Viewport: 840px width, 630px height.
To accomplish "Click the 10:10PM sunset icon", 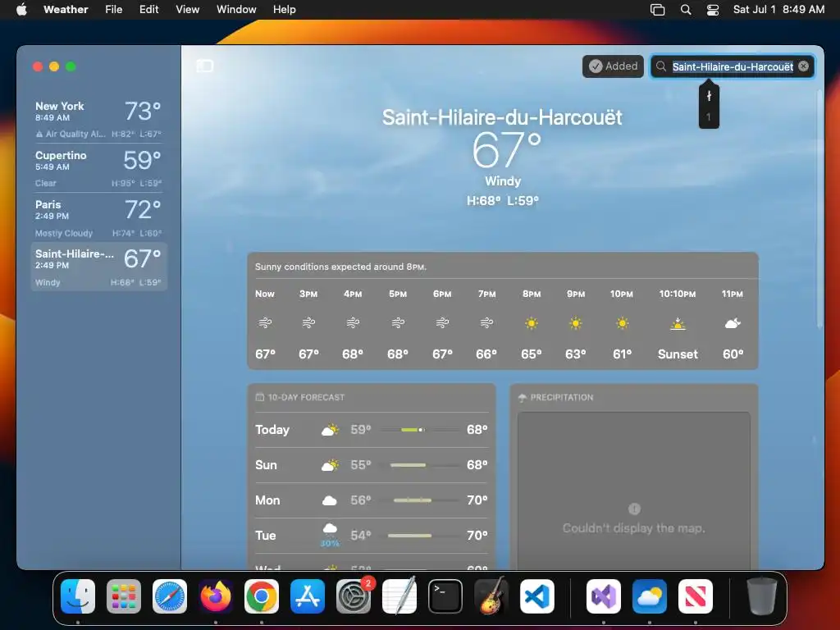I will pos(678,323).
